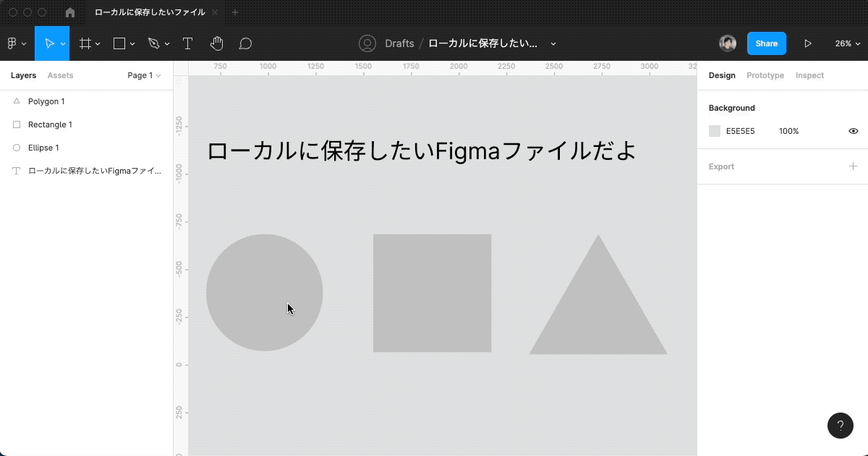Viewport: 868px width, 456px height.
Task: Select the Polygon 1 layer
Action: pyautogui.click(x=46, y=101)
